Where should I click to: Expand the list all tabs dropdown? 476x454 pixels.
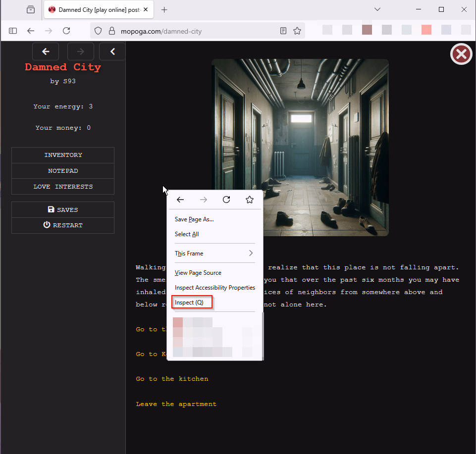[x=377, y=9]
